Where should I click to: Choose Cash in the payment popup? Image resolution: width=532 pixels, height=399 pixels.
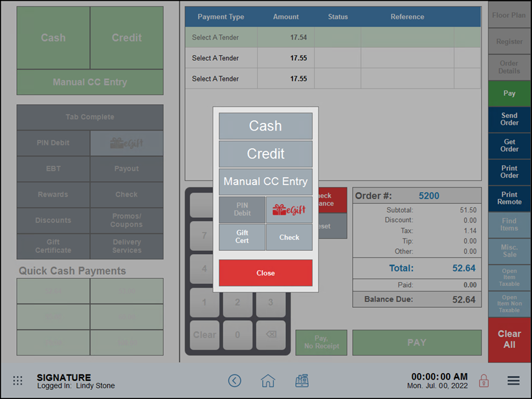(265, 126)
